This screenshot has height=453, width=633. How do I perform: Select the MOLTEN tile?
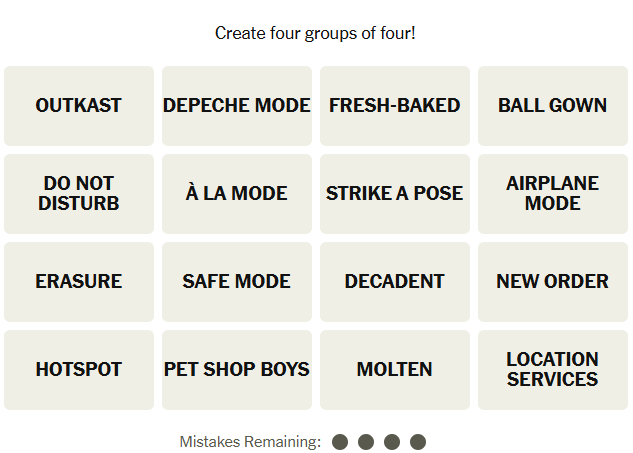point(395,370)
